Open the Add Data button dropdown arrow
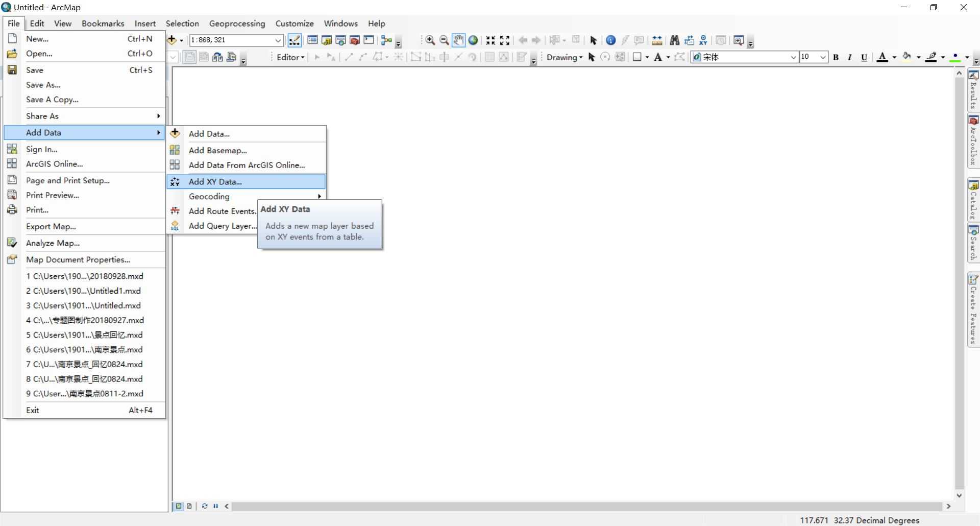The image size is (980, 526). coord(182,40)
